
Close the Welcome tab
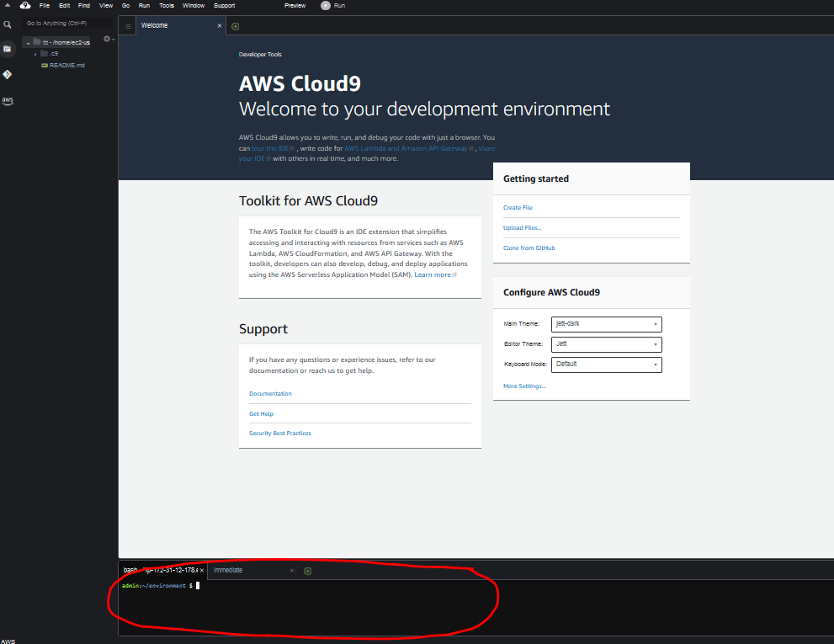[219, 25]
